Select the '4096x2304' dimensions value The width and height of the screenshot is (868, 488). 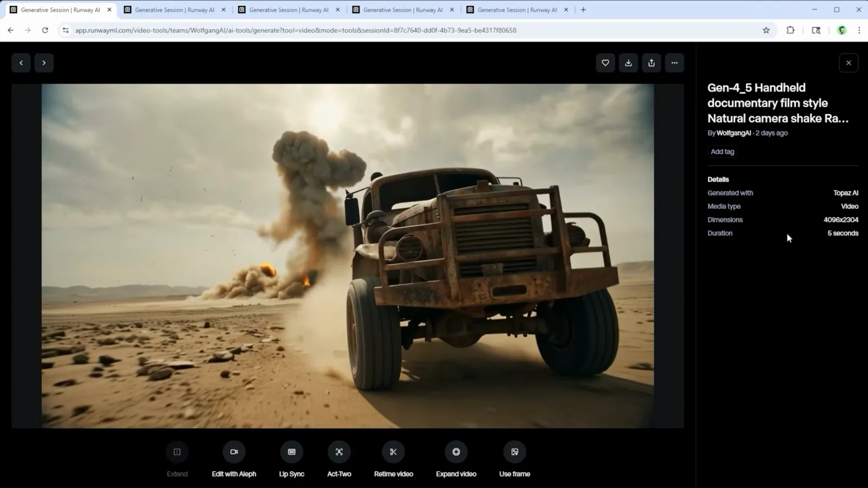[x=841, y=220]
